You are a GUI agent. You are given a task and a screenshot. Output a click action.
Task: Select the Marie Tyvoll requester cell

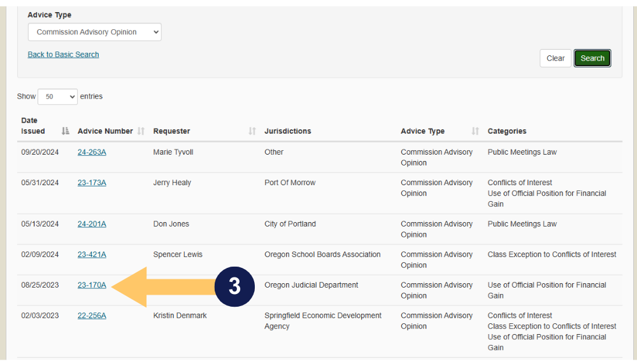tap(174, 152)
